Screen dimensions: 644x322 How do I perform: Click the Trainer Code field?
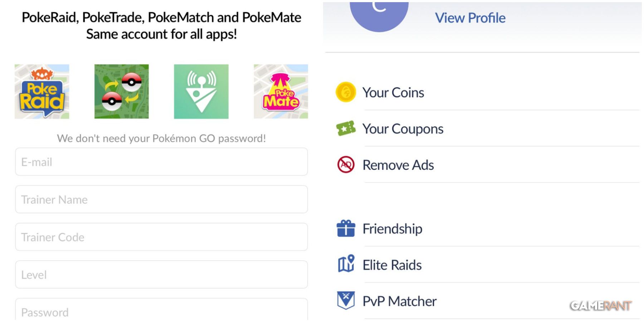click(x=161, y=237)
